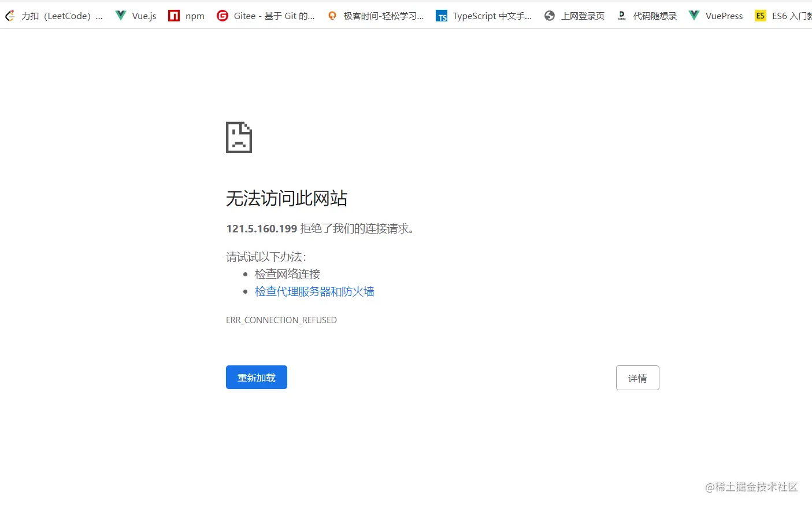The width and height of the screenshot is (812, 507).
Task: Open the VuePress bookmark
Action: pyautogui.click(x=715, y=16)
